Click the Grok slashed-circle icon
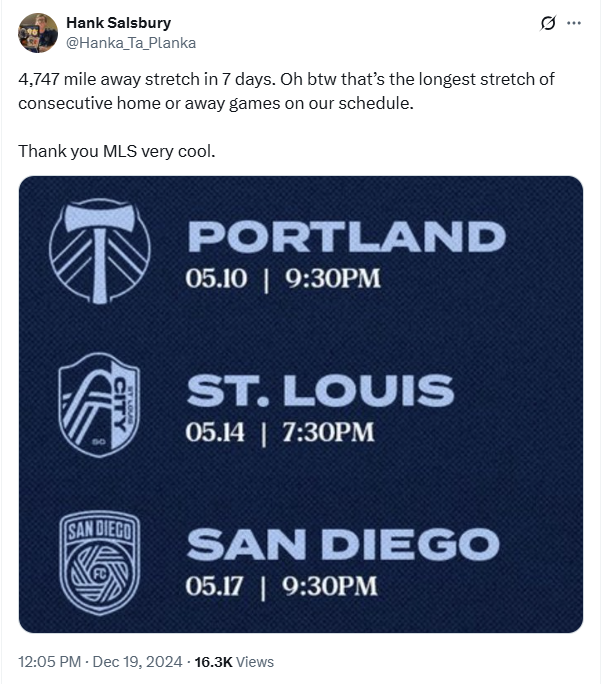The width and height of the screenshot is (616, 684). [548, 23]
